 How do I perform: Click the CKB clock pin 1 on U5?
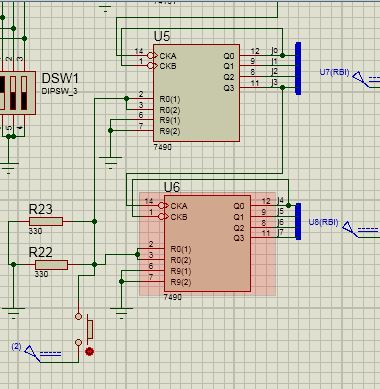[144, 66]
